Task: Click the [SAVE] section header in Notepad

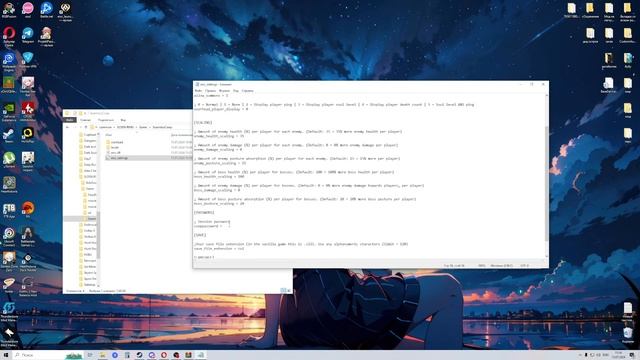Action: pyautogui.click(x=200, y=235)
